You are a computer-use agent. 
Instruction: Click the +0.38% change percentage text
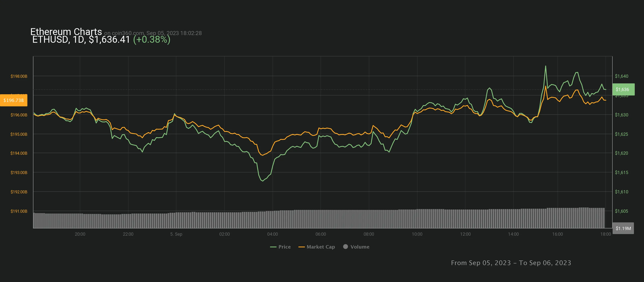(152, 39)
